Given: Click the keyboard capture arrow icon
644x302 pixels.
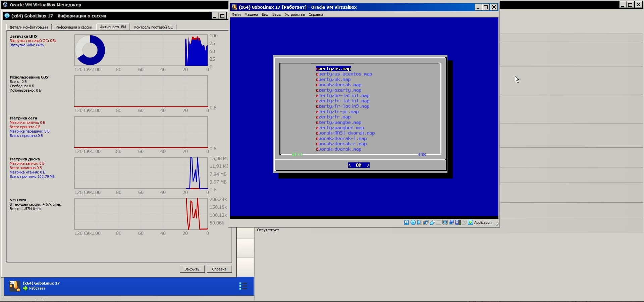Looking at the screenshot, I should [x=470, y=222].
